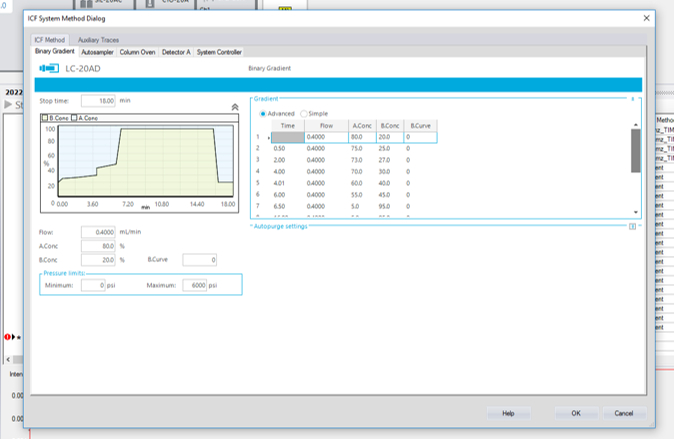Click the play triangle icon behind the dialog
Screen dimensions: 674x439
(x=8, y=104)
